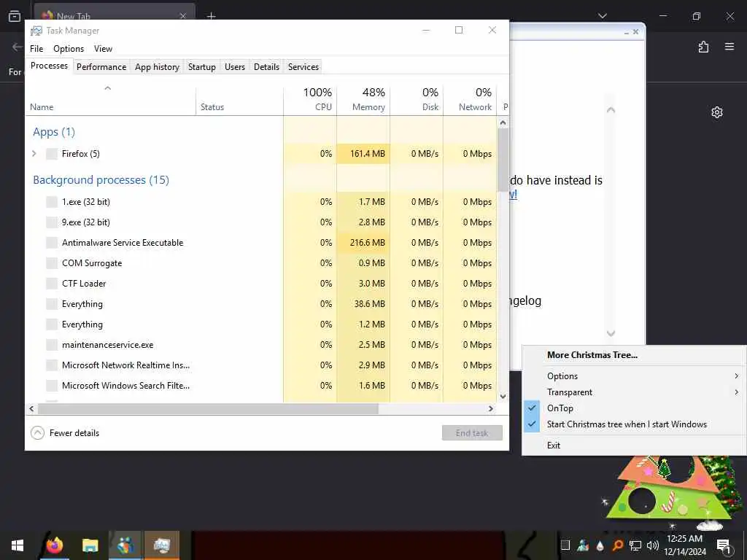Collapse to Fewer details view

[x=65, y=433]
